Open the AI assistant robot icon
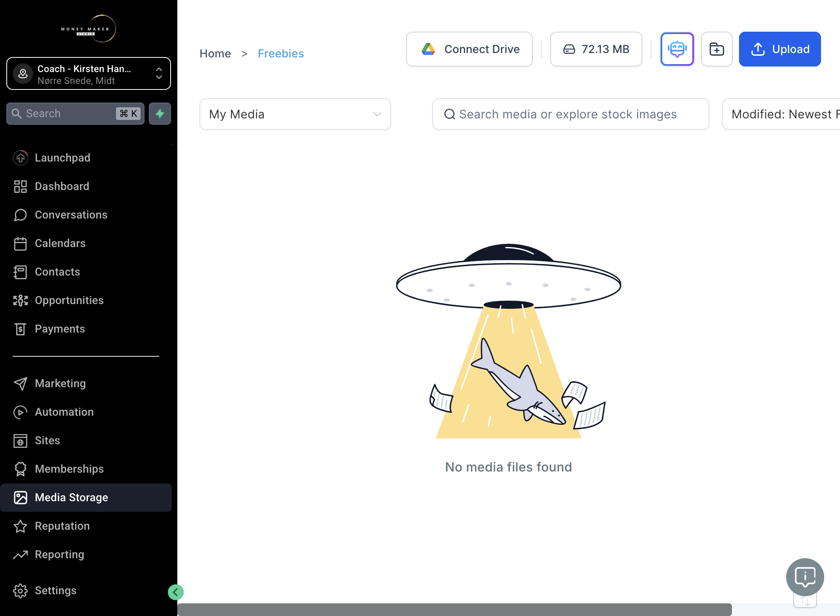 677,49
